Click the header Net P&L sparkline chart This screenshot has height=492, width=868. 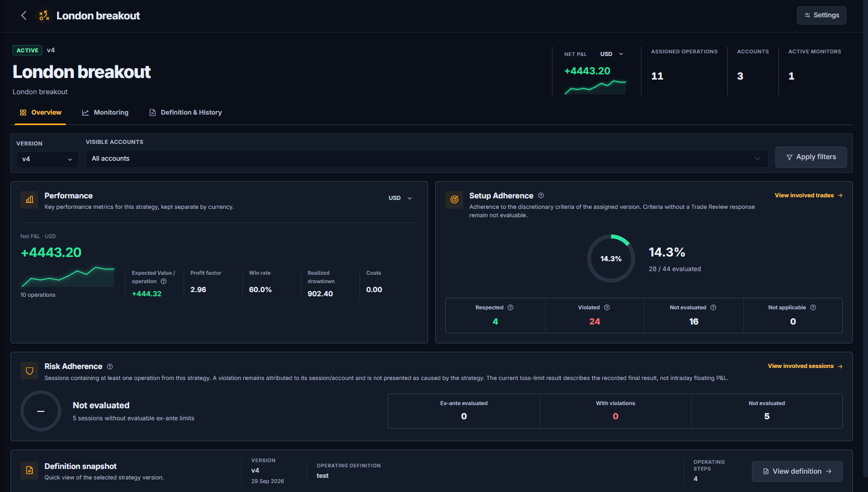coord(595,87)
